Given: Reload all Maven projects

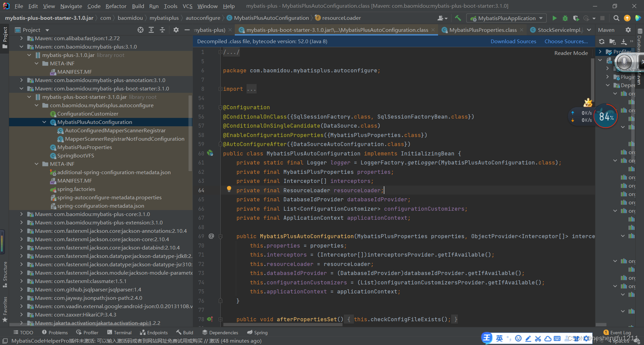Looking at the screenshot, I should pos(602,42).
